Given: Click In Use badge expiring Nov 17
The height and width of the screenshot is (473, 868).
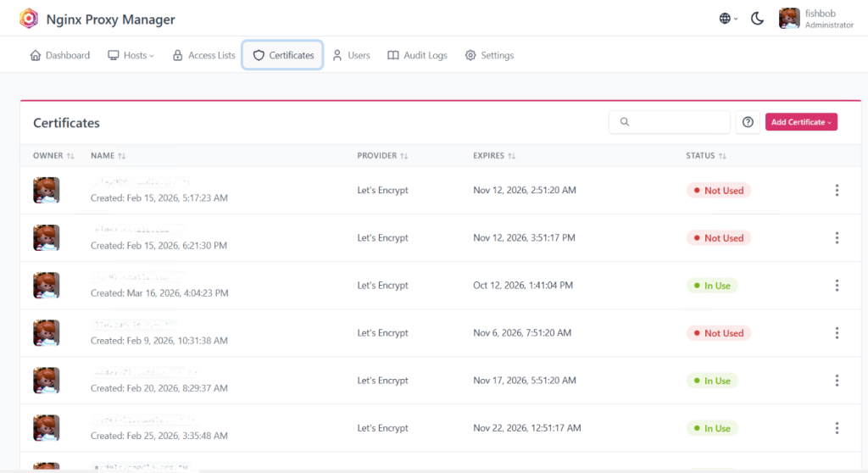Looking at the screenshot, I should (x=712, y=381).
